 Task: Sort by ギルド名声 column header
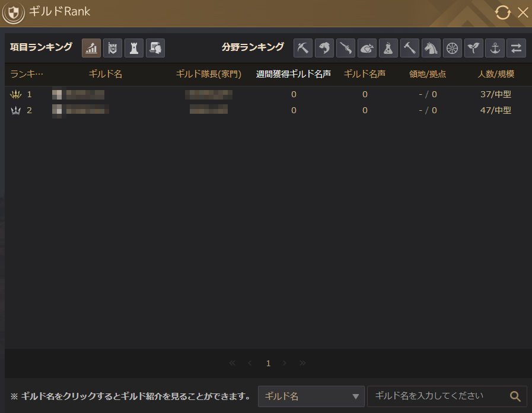pos(365,74)
